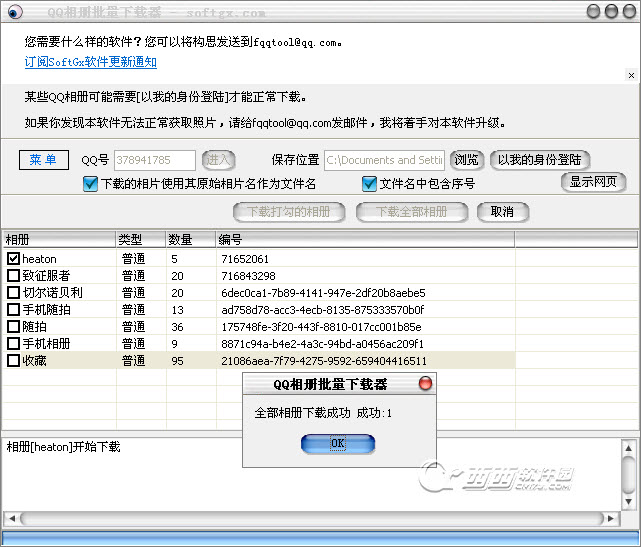
Task: Click 以我的身份登陆 button
Action: pos(540,160)
